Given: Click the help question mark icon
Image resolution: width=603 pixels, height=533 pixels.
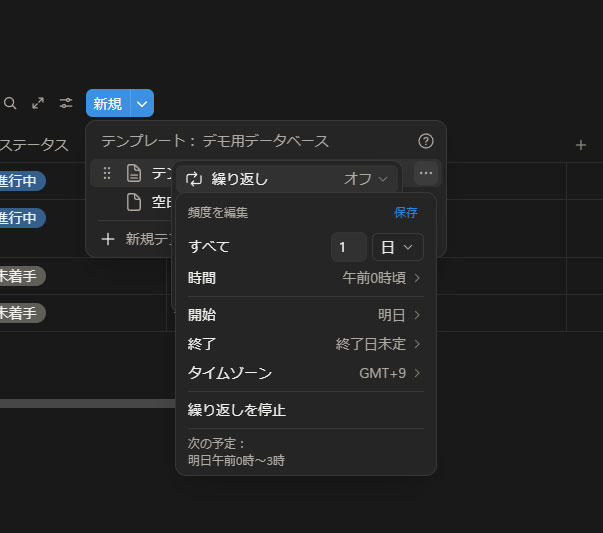Looking at the screenshot, I should [x=426, y=141].
